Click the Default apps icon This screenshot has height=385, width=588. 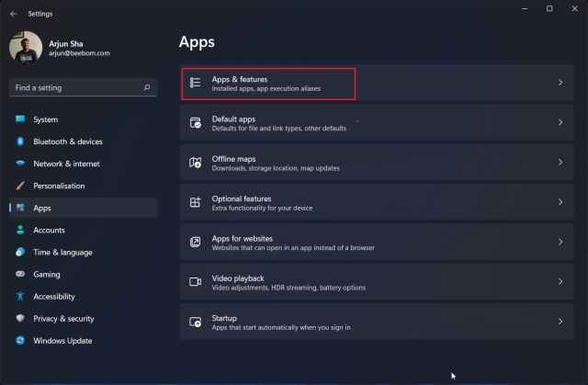195,122
